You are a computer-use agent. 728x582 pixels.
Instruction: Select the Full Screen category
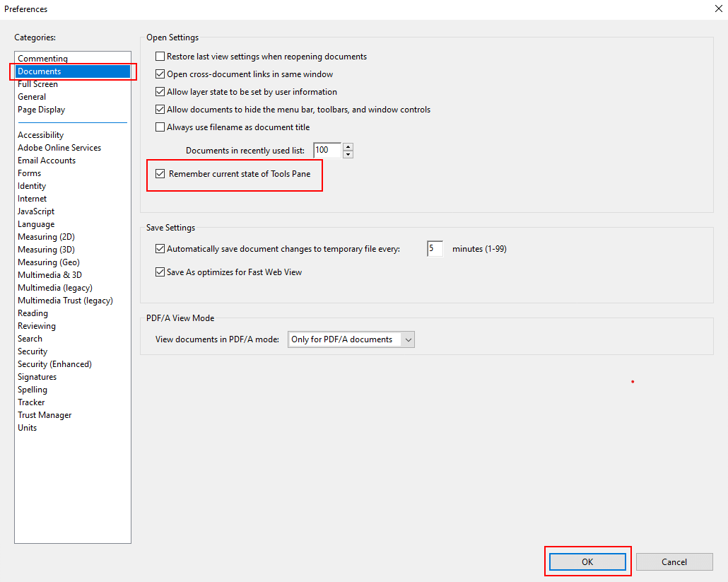point(38,84)
